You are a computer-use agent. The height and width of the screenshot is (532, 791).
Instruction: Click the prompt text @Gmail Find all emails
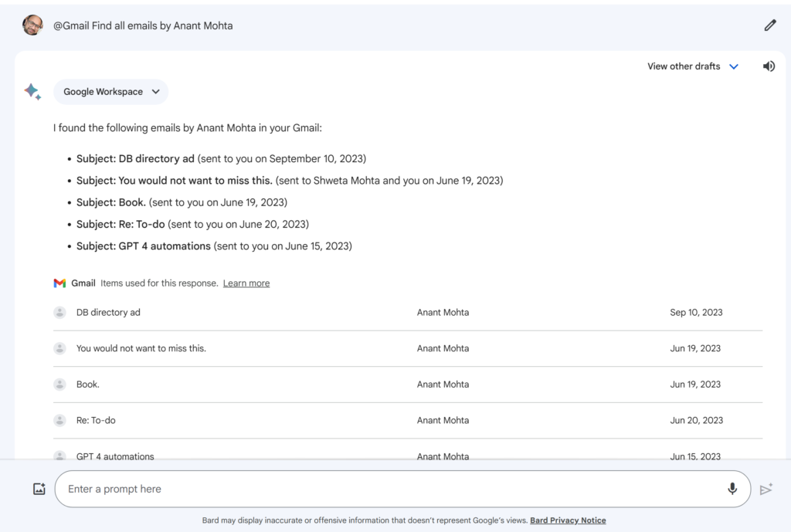point(143,25)
